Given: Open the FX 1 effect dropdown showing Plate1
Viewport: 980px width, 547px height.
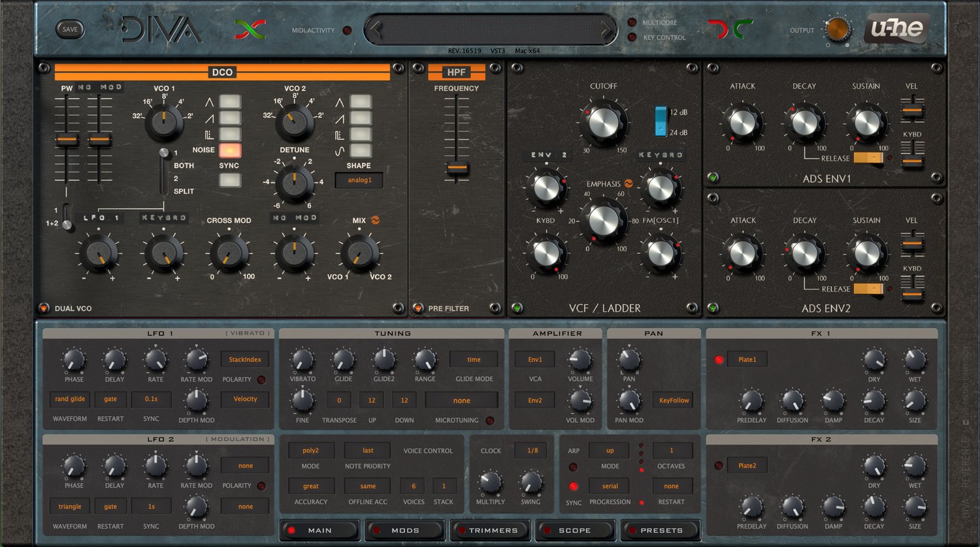Looking at the screenshot, I should tap(747, 359).
